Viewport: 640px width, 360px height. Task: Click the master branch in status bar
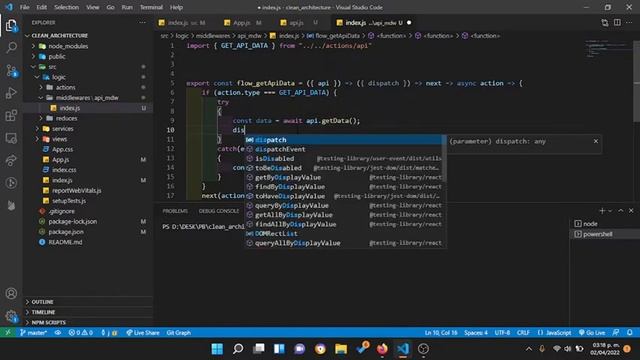click(33, 333)
